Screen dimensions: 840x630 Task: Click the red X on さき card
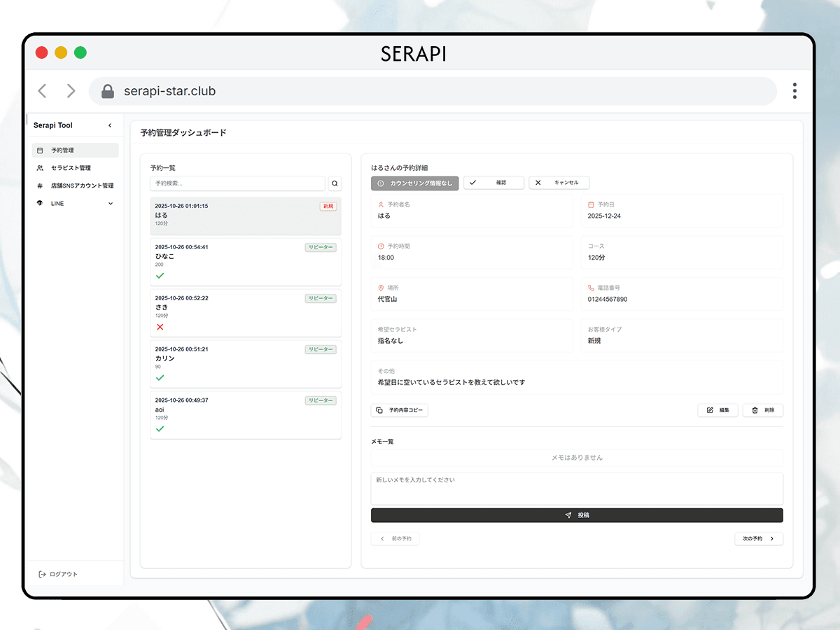coord(160,327)
